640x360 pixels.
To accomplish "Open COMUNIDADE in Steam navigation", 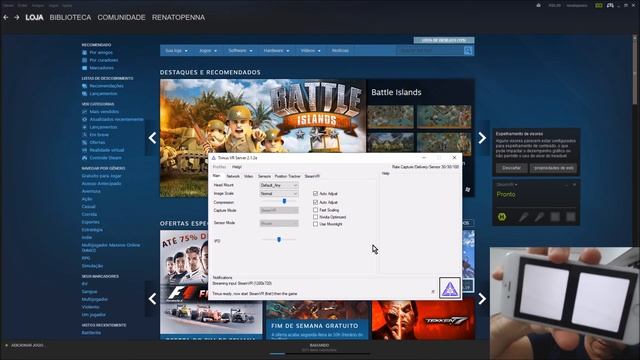I will 121,18.
